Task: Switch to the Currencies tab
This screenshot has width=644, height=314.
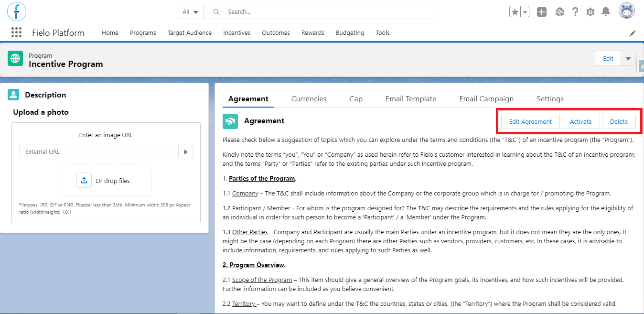Action: [x=309, y=99]
